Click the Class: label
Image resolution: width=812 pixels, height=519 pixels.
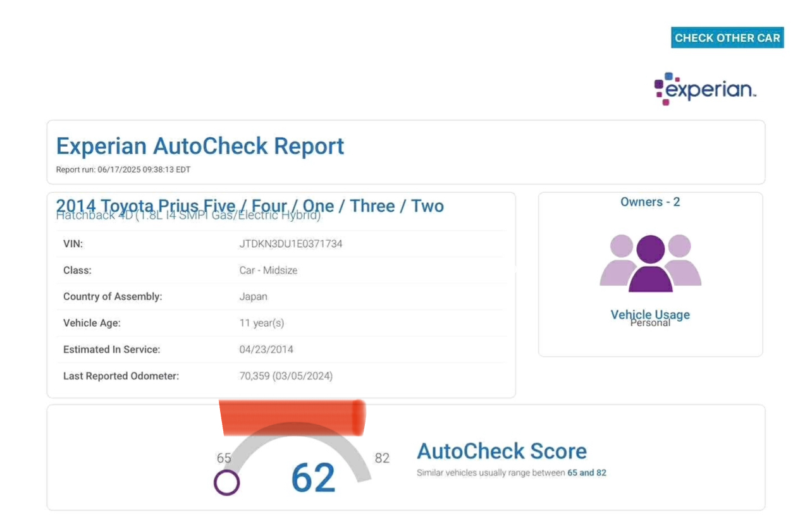(77, 271)
